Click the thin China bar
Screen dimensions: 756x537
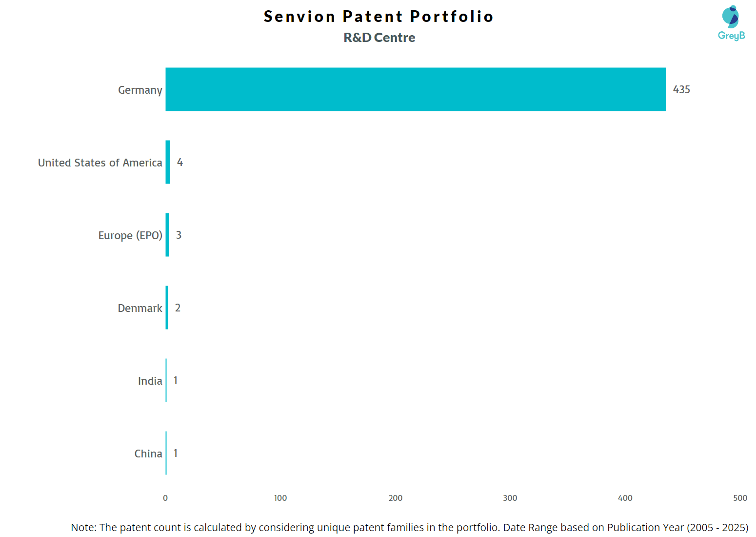166,453
